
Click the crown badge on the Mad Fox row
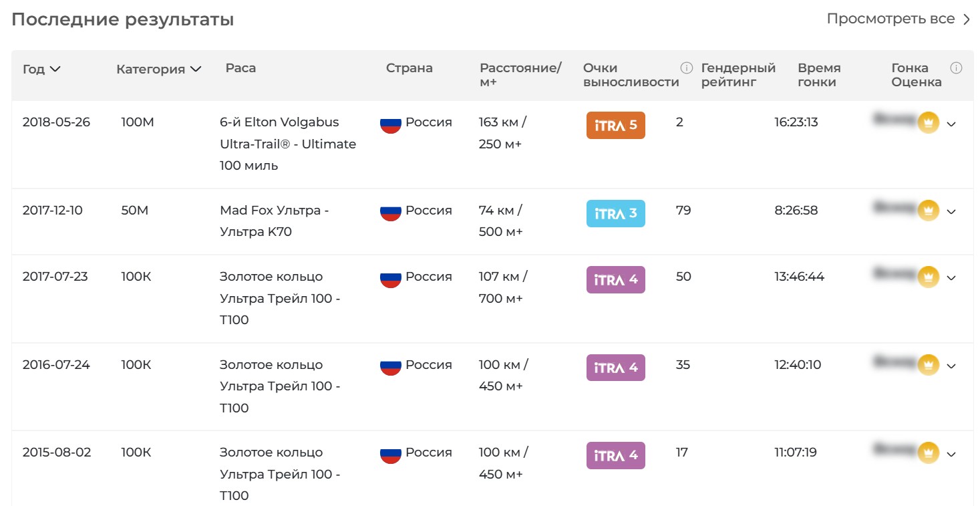coord(929,211)
